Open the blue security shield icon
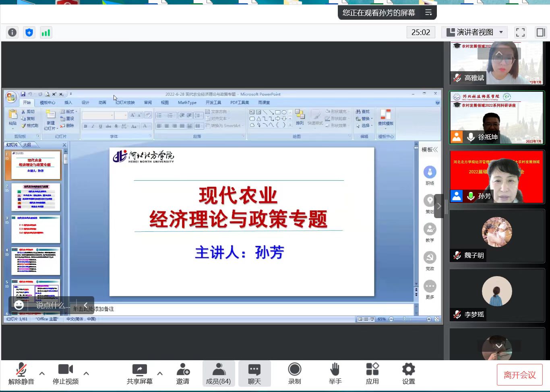 29,32
